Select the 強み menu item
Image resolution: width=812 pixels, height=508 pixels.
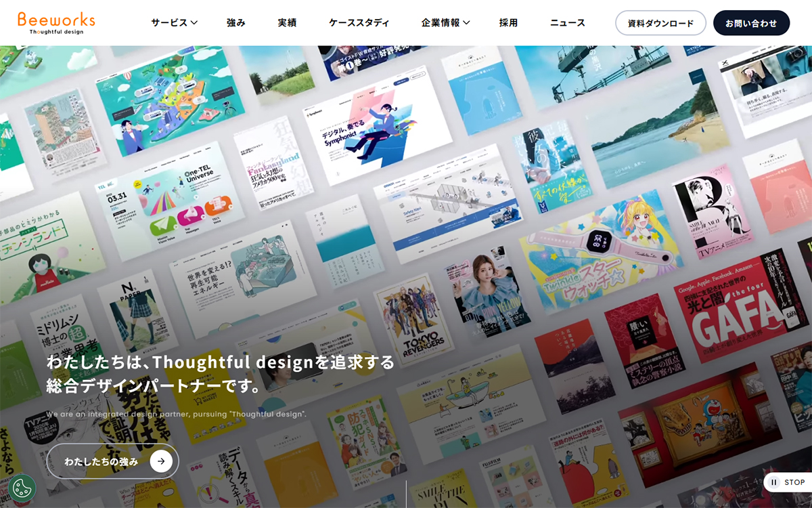tap(235, 22)
